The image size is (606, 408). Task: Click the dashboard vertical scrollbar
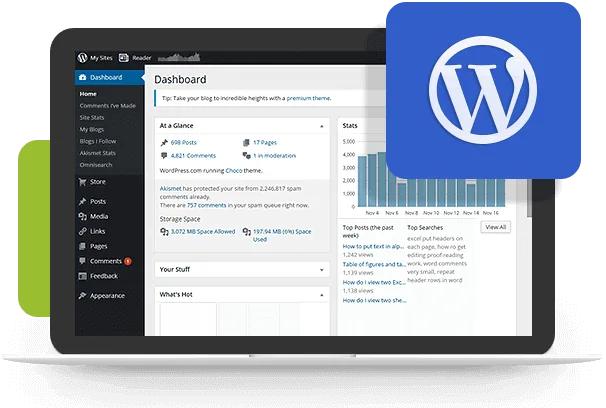(x=529, y=199)
